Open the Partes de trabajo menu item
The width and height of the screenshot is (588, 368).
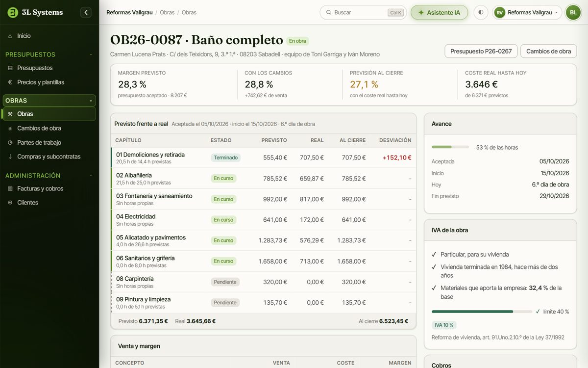click(x=49, y=142)
